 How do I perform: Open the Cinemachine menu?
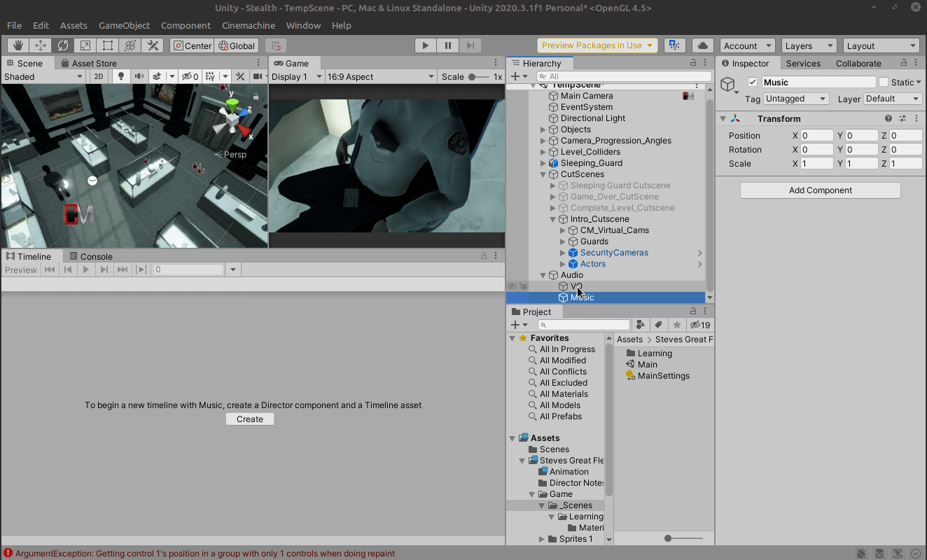pos(249,25)
